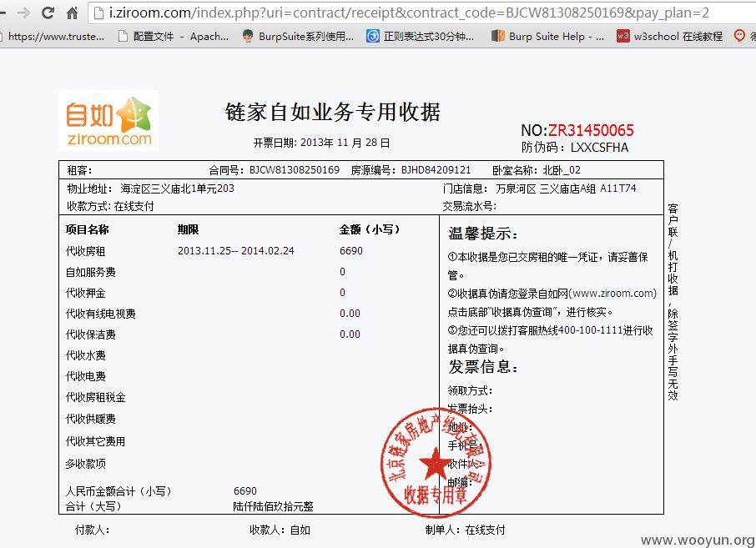The width and height of the screenshot is (756, 548).
Task: Click the issue date 2013年 11 月 28 日
Action: [x=345, y=143]
